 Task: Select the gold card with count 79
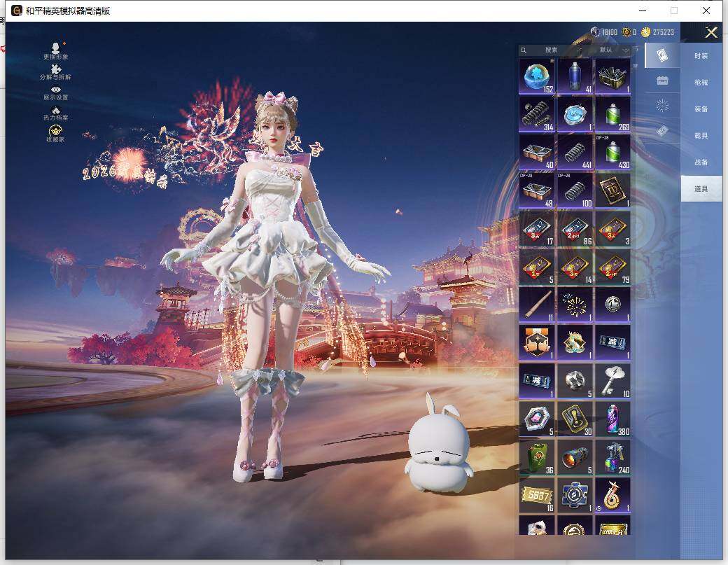[613, 267]
